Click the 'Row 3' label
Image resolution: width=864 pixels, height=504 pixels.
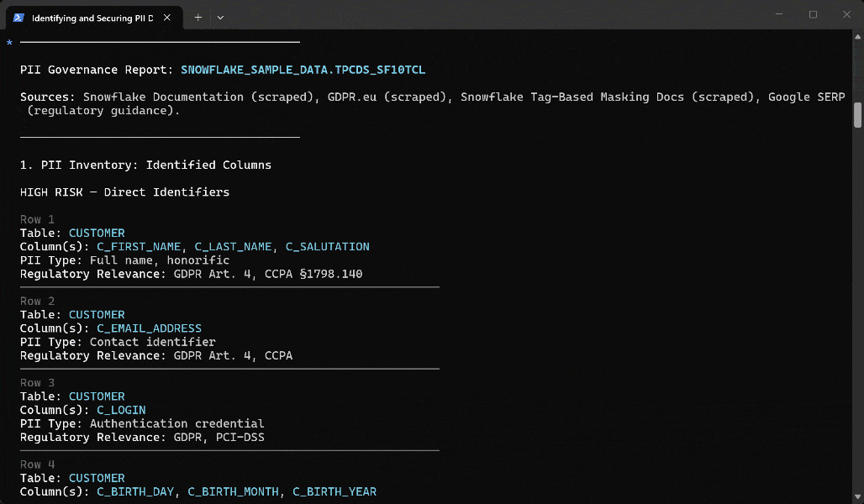pyautogui.click(x=38, y=383)
